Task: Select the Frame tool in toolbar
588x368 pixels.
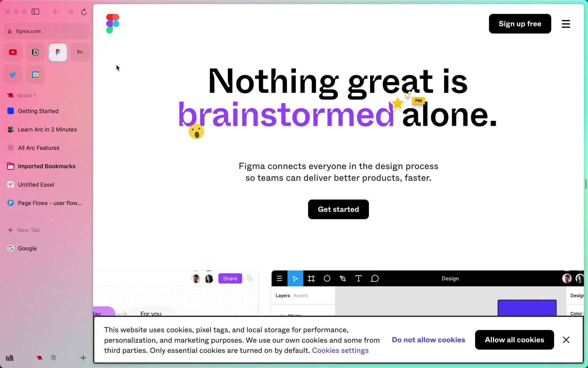Action: coord(311,278)
